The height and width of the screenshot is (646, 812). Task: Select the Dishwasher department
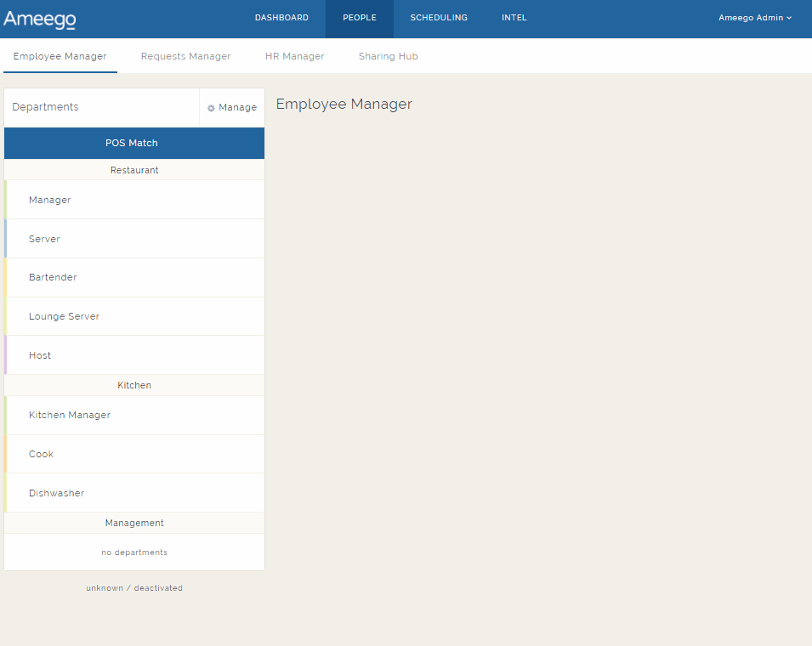click(57, 493)
